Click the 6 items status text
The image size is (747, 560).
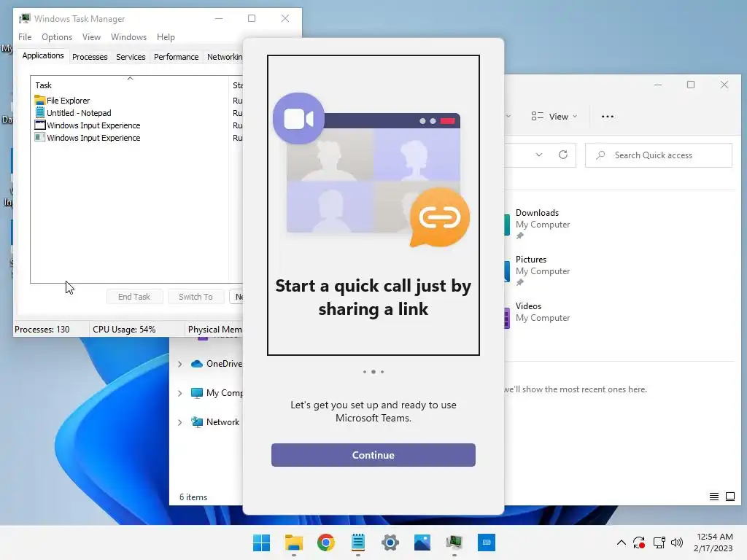[193, 497]
